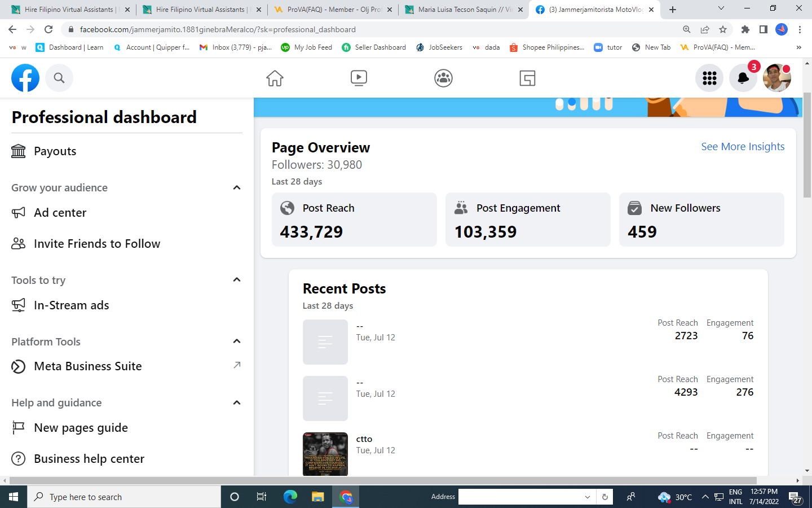Open My Job Feed bookmark

click(307, 47)
